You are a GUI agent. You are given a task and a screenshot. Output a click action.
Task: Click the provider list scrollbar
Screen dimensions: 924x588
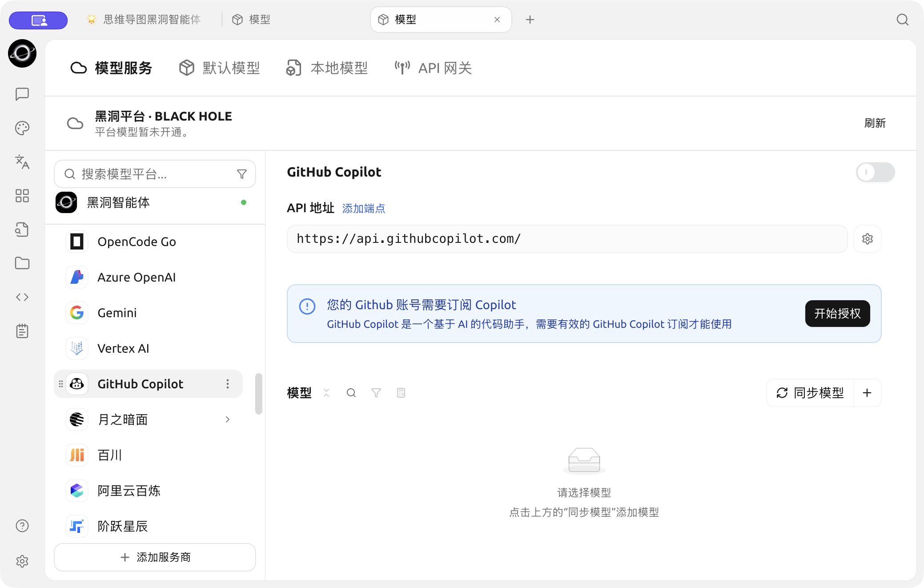[259, 394]
